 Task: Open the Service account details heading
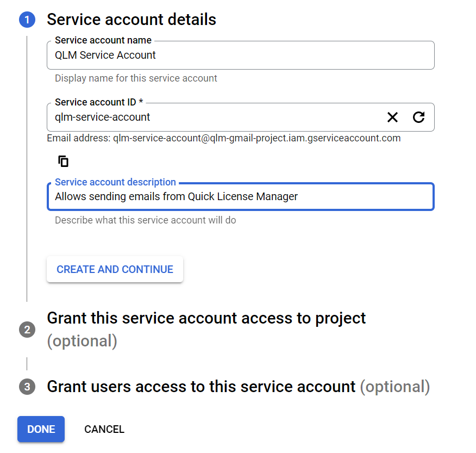tap(131, 20)
